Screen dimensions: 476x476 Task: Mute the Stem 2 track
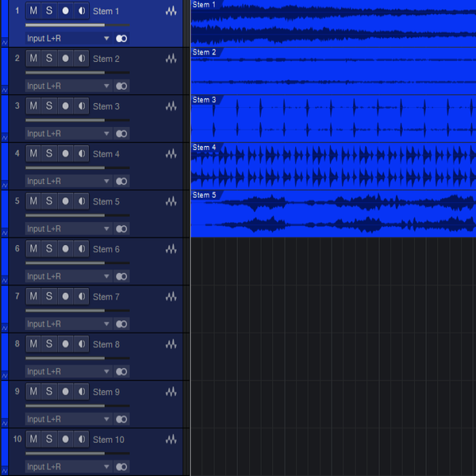[33, 59]
